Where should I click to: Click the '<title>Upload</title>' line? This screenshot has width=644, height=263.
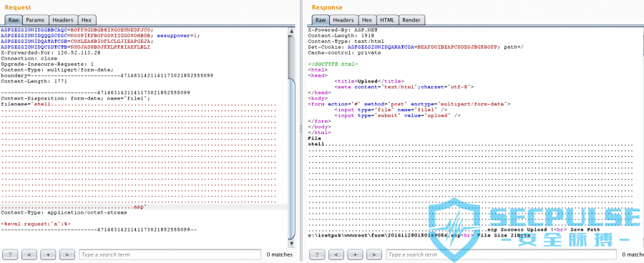coord(369,82)
